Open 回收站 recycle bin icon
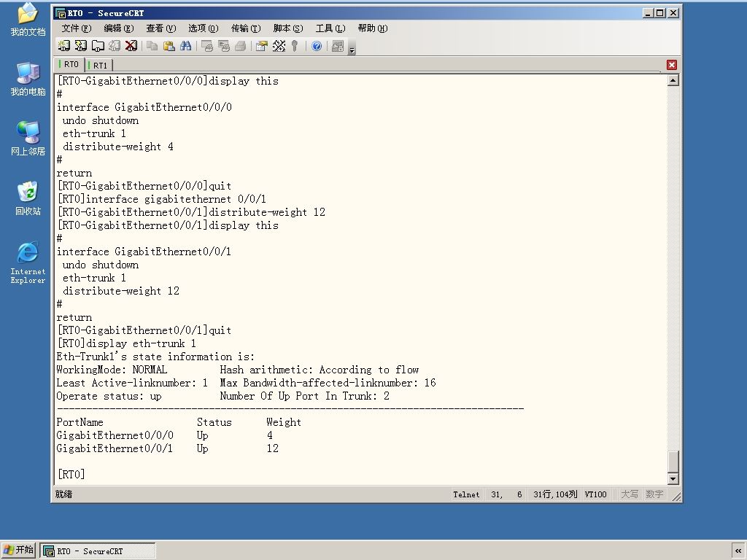Viewport: 747px width, 560px height. [x=28, y=198]
